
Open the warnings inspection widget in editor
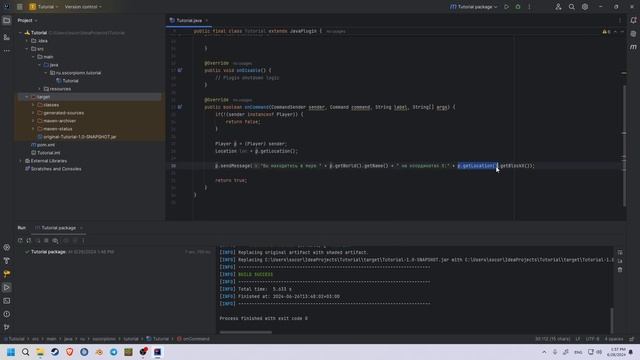606,32
